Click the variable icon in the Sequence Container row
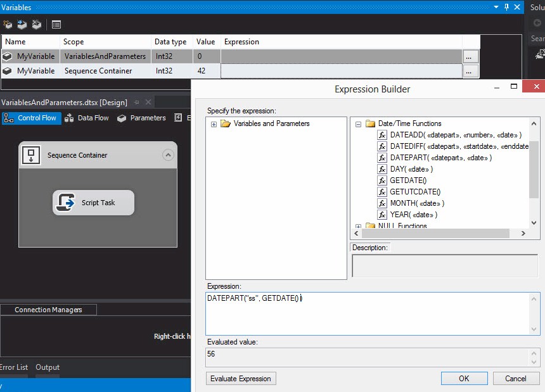The width and height of the screenshot is (545, 392). click(7, 71)
